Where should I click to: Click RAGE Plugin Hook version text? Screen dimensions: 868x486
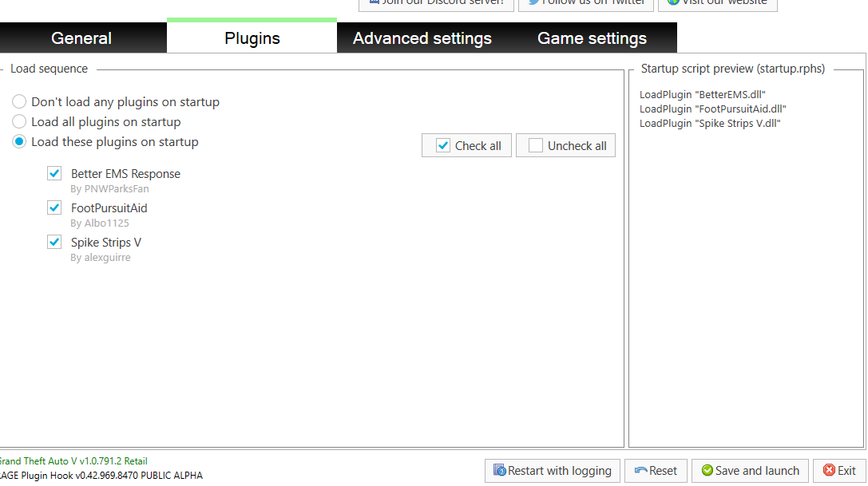(x=101, y=476)
